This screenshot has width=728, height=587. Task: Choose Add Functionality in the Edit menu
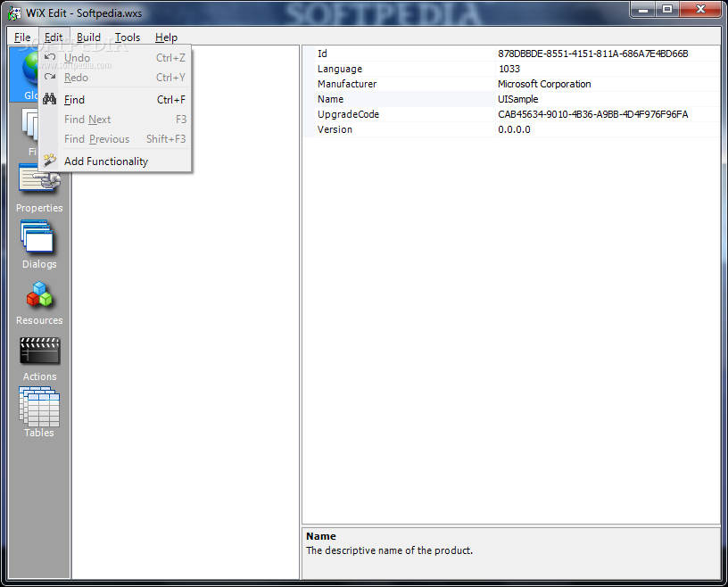click(x=115, y=161)
